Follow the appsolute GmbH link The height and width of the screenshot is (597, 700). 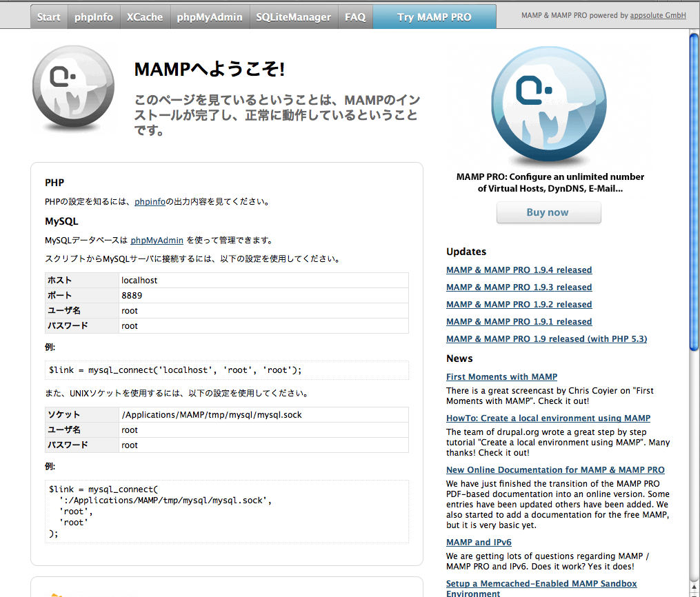click(x=658, y=15)
